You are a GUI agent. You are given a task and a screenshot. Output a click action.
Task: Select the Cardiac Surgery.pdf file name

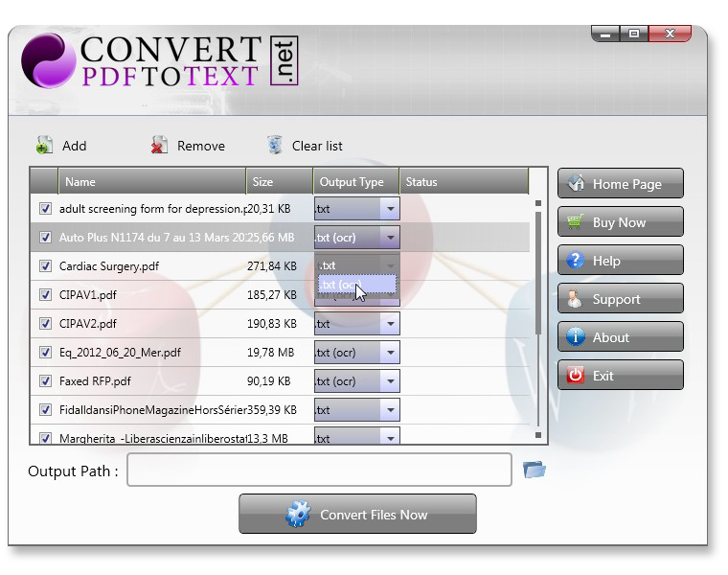(x=109, y=266)
